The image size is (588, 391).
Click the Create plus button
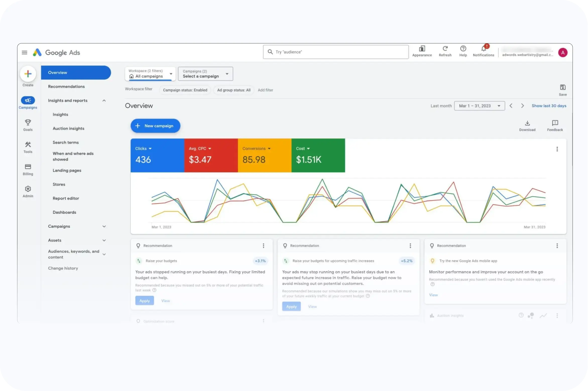pyautogui.click(x=28, y=74)
